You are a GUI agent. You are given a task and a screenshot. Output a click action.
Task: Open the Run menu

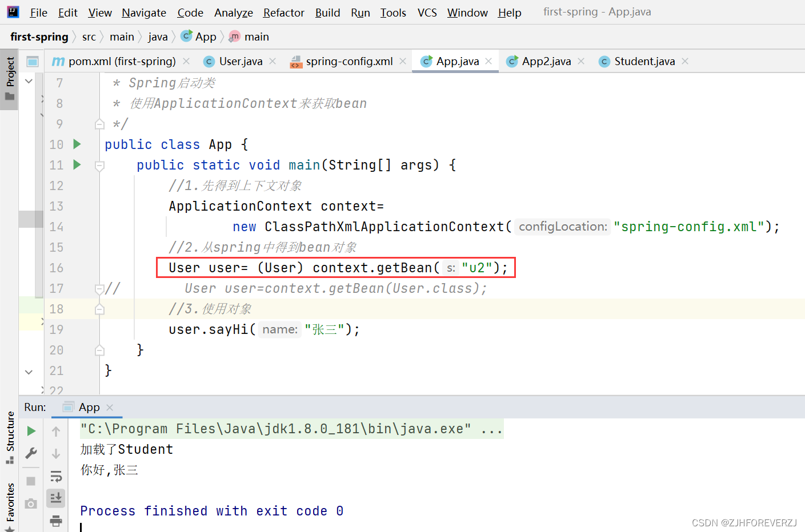[361, 13]
